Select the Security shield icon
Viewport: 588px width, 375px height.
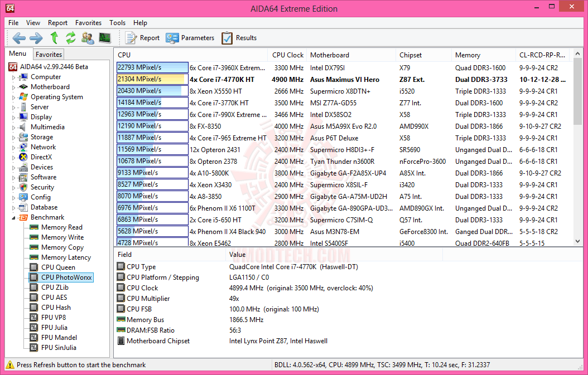click(x=23, y=187)
